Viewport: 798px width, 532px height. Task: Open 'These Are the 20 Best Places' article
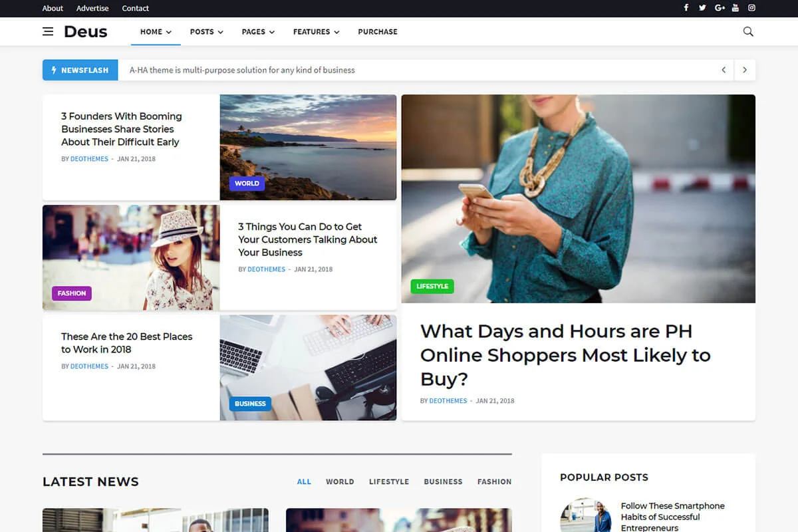[127, 343]
